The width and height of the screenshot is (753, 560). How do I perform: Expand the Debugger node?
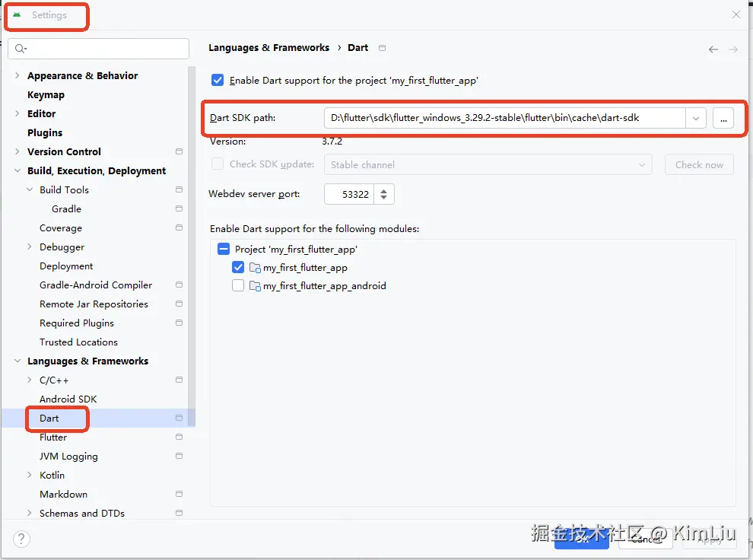(x=30, y=247)
